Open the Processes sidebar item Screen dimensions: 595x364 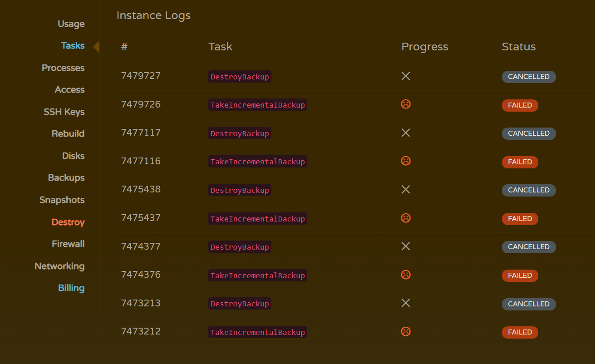point(63,68)
